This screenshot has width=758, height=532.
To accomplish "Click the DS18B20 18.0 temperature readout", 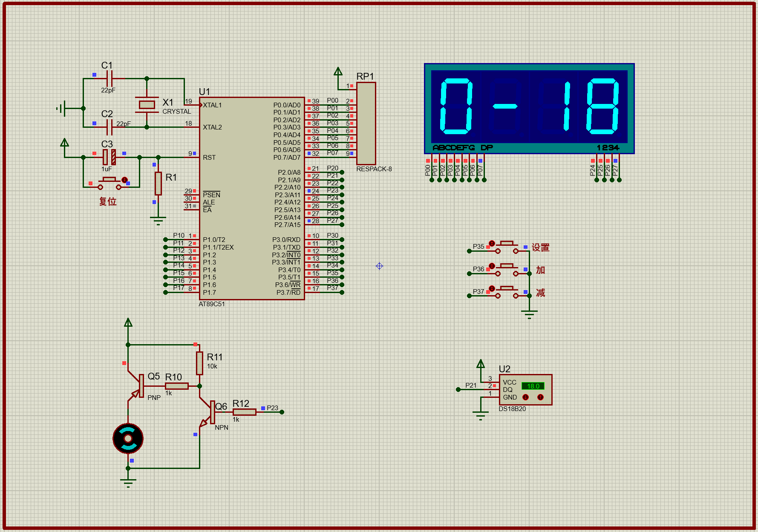I will tap(533, 386).
